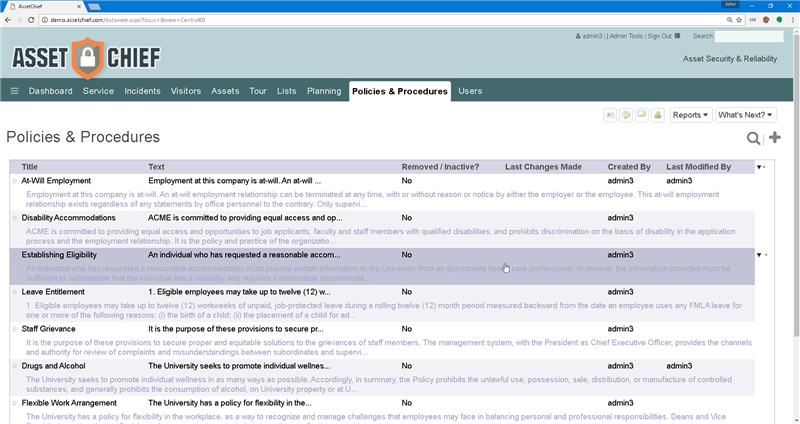Screen dimensions: 800x424
Task: Open Chrome's three-dot menu
Action: (x=793, y=20)
